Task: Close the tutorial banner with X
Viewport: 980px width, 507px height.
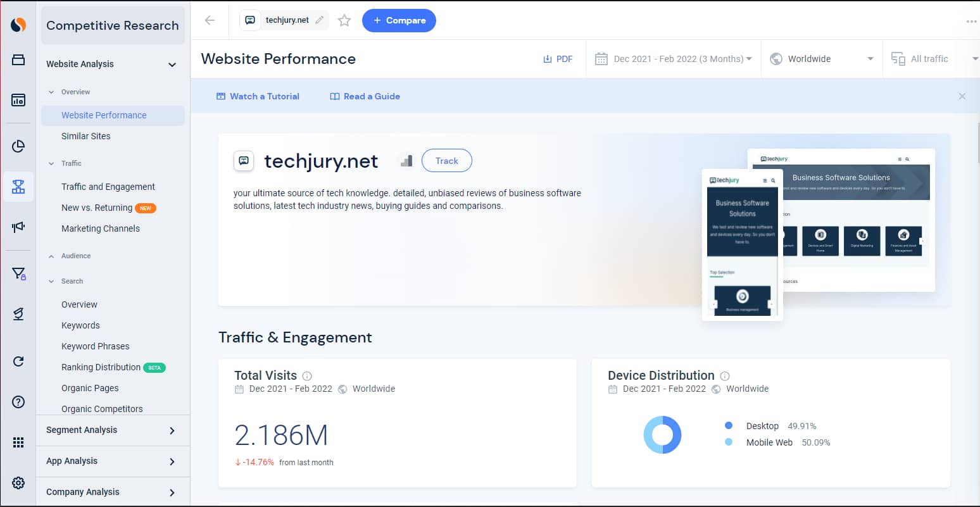Action: point(962,96)
